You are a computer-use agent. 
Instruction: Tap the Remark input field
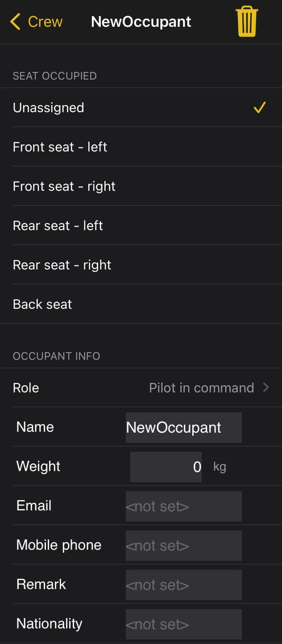tap(183, 585)
